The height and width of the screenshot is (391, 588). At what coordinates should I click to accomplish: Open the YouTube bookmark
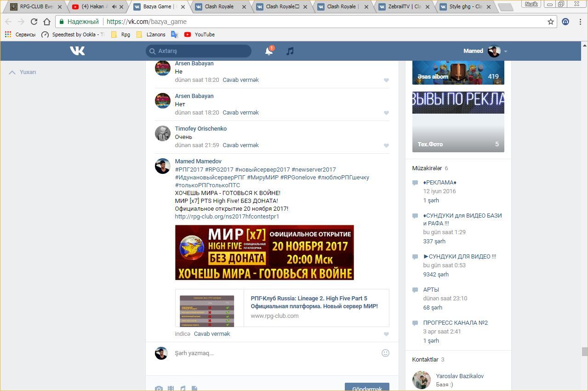(200, 34)
